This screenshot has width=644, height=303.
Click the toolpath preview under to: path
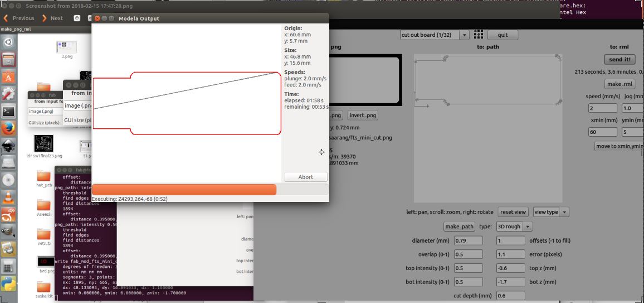(x=487, y=128)
